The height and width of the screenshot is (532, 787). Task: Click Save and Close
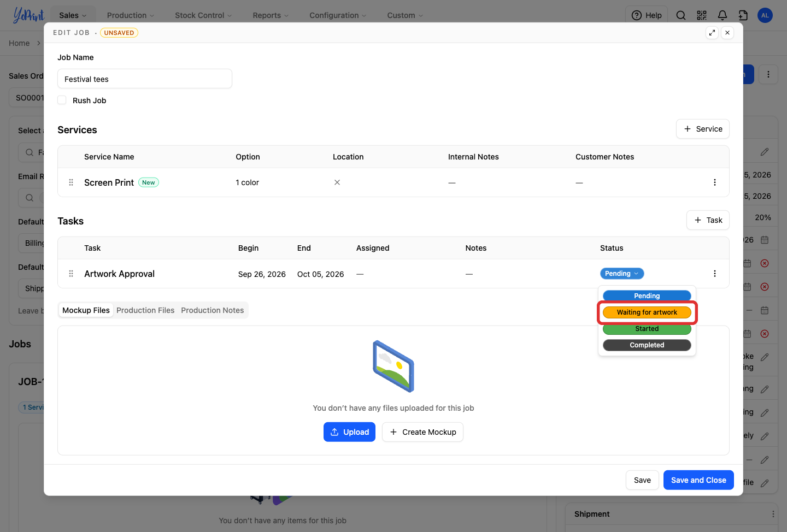[698, 480]
